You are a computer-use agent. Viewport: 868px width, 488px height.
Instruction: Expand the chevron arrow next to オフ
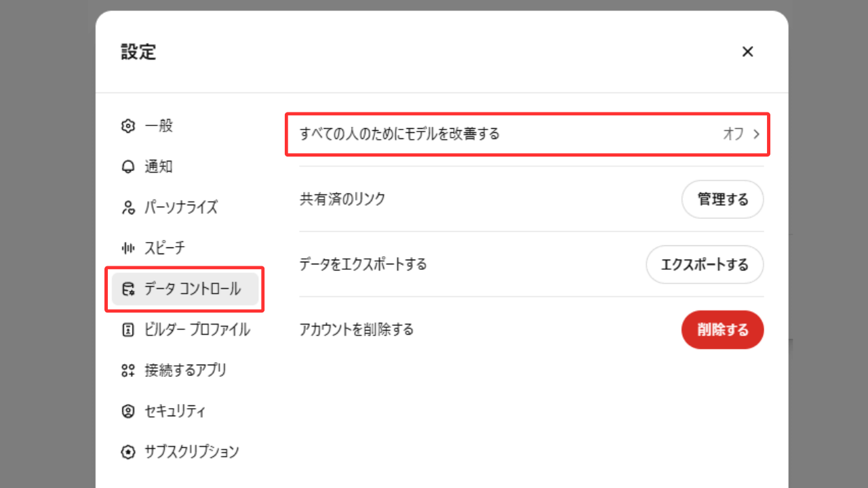(756, 134)
